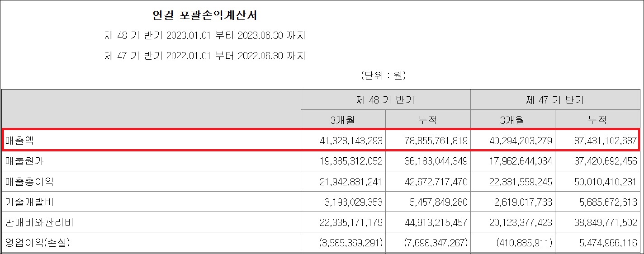Click the title 연결 포괄손익계산서
The width and height of the screenshot is (644, 254).
click(x=205, y=15)
